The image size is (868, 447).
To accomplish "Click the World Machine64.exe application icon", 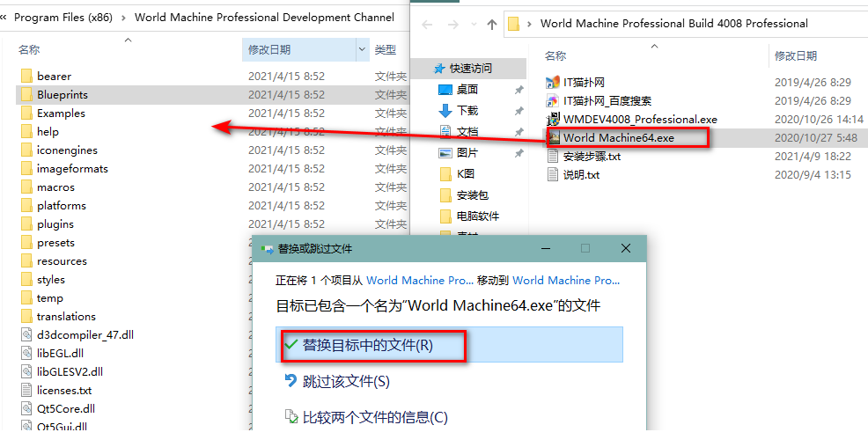I will 553,138.
